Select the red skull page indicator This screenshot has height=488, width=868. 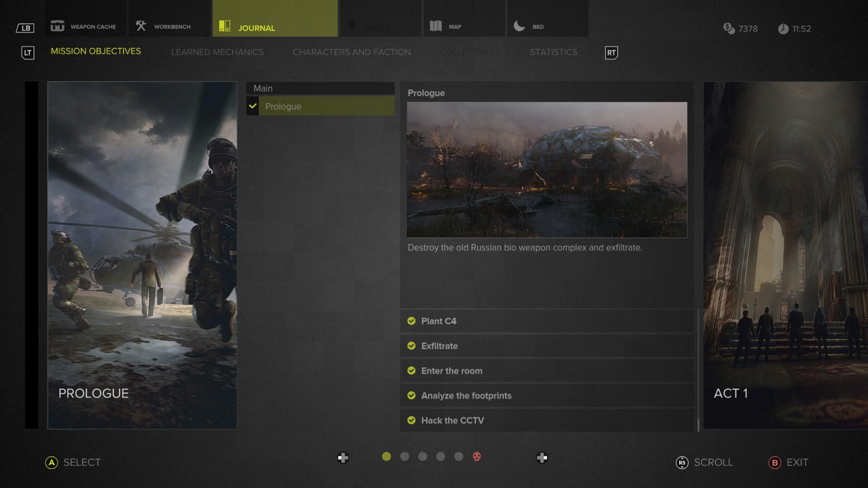coord(476,457)
